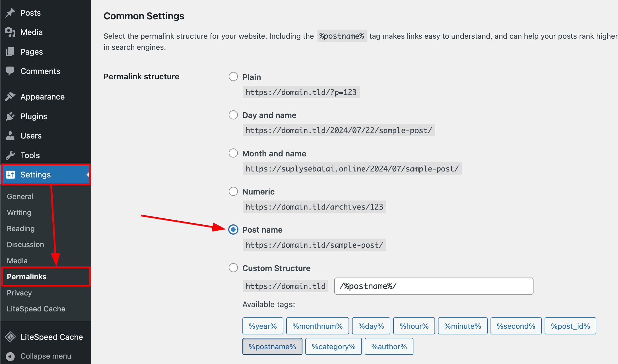Click the custom structure /%postname%/ text field
The height and width of the screenshot is (364, 618).
point(433,286)
